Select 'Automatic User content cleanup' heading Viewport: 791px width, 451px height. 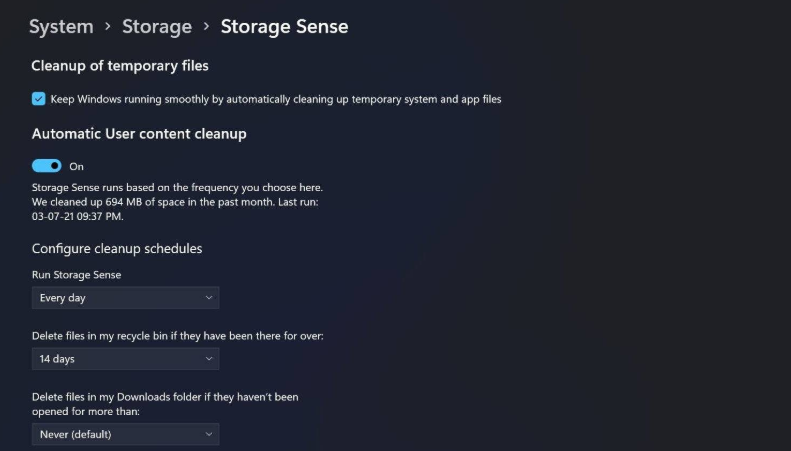click(139, 134)
